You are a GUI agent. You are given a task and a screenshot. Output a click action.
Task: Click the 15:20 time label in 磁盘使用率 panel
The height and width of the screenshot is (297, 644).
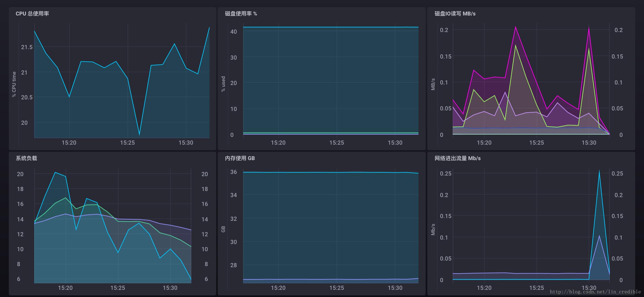click(x=278, y=143)
